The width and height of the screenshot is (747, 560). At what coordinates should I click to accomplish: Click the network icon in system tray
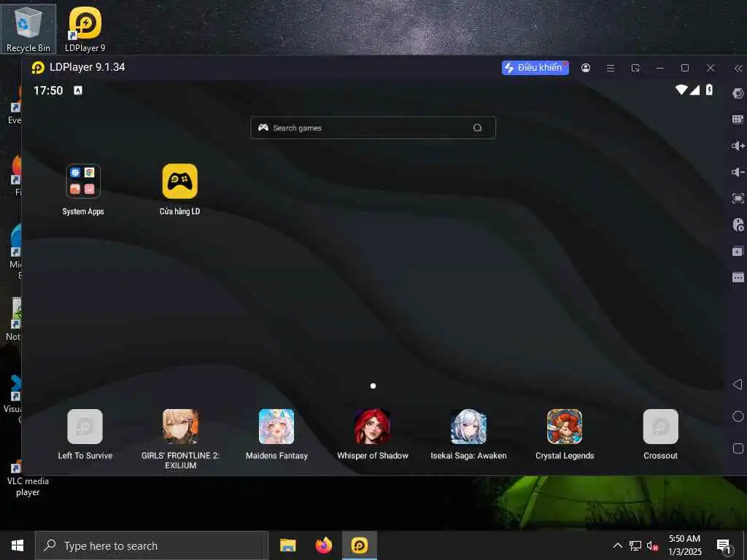coord(635,545)
